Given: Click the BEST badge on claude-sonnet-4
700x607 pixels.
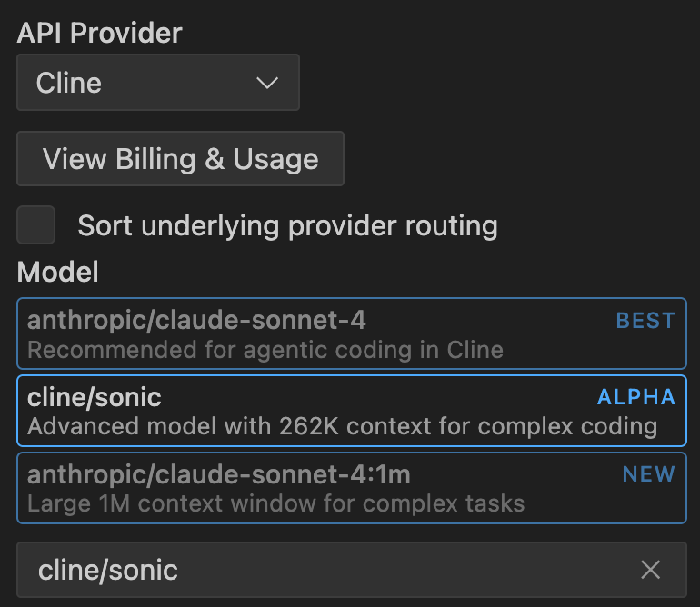Looking at the screenshot, I should pos(645,321).
